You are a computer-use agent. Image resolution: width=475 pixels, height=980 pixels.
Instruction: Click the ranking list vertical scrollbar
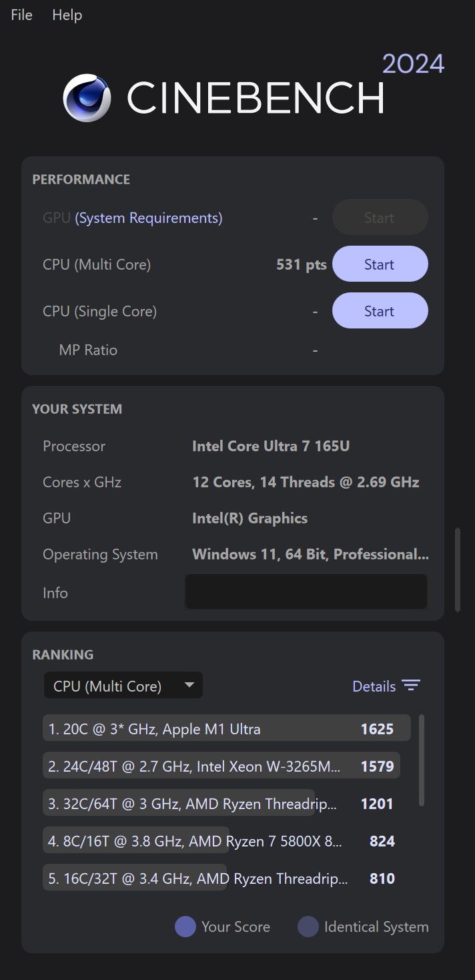[422, 760]
